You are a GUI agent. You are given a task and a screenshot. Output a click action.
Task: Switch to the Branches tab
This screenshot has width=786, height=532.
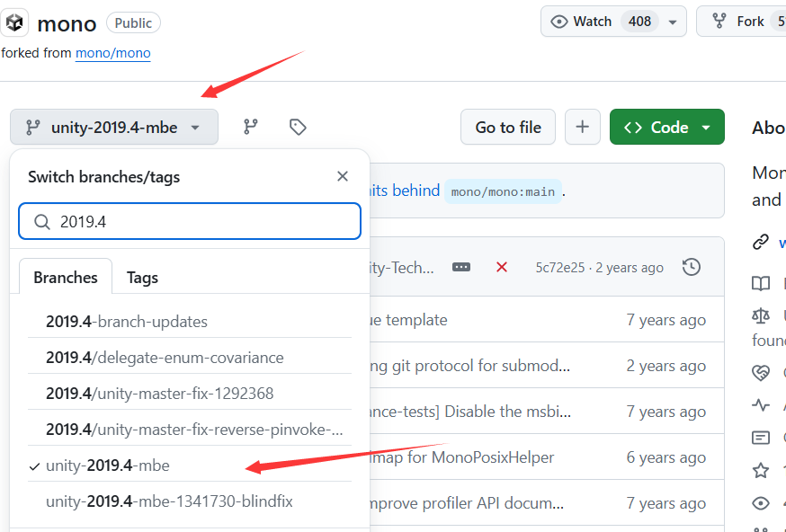[66, 277]
